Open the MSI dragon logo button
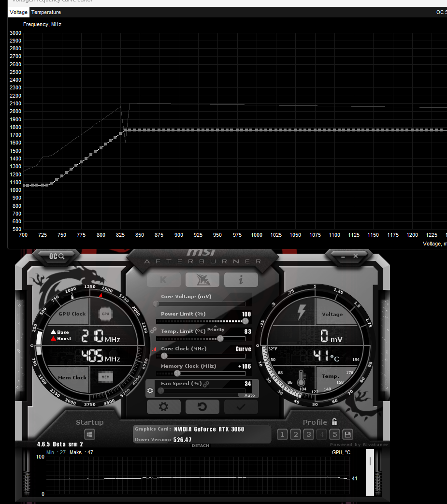The height and width of the screenshot is (504, 447). [x=202, y=280]
